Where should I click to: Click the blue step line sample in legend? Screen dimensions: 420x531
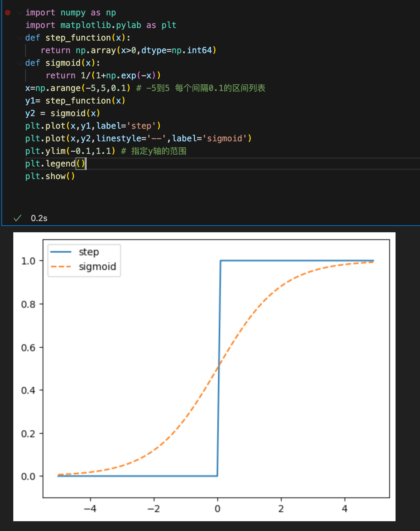coord(61,252)
